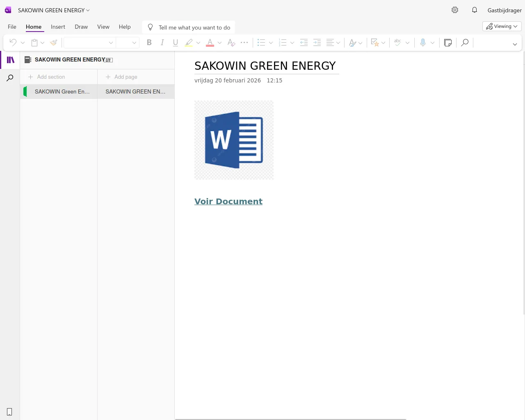This screenshot has width=525, height=420.
Task: Switch to the Draw tab
Action: tap(81, 27)
